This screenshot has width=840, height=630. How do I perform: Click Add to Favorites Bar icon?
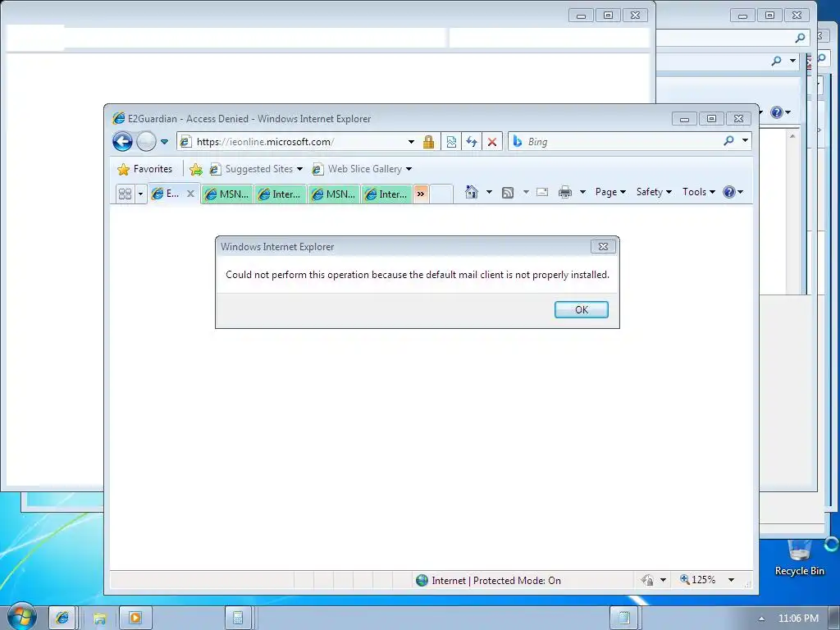click(x=196, y=169)
